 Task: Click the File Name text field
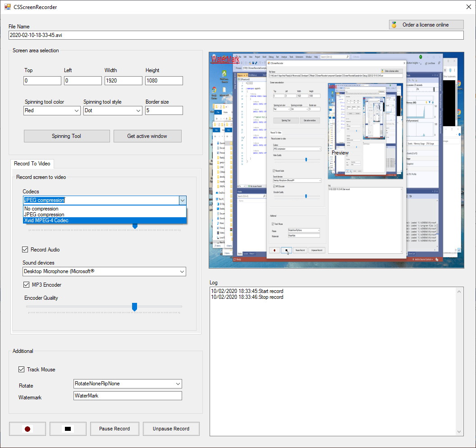point(236,35)
